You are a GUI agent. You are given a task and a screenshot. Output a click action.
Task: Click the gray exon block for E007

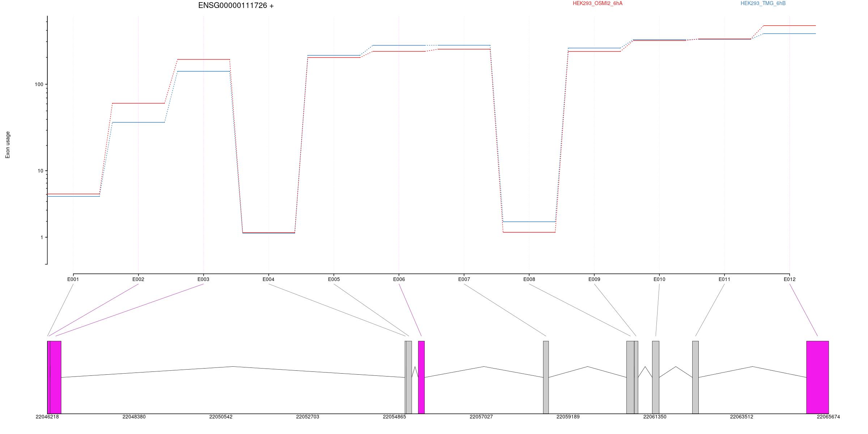click(546, 377)
